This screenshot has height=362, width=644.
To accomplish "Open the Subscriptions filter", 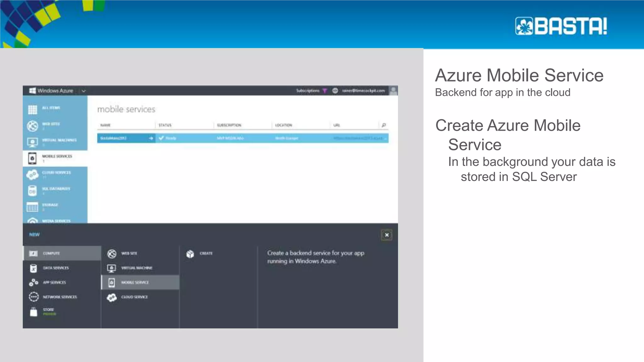I will [x=308, y=91].
